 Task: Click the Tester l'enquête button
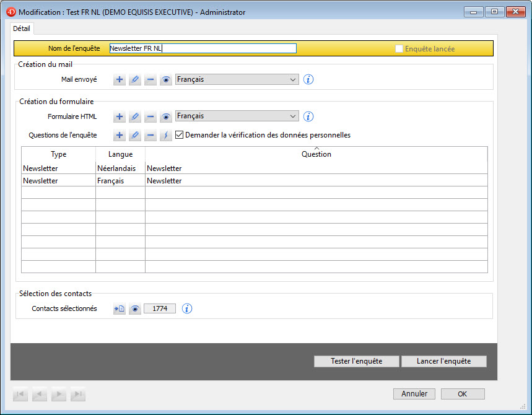pos(356,361)
